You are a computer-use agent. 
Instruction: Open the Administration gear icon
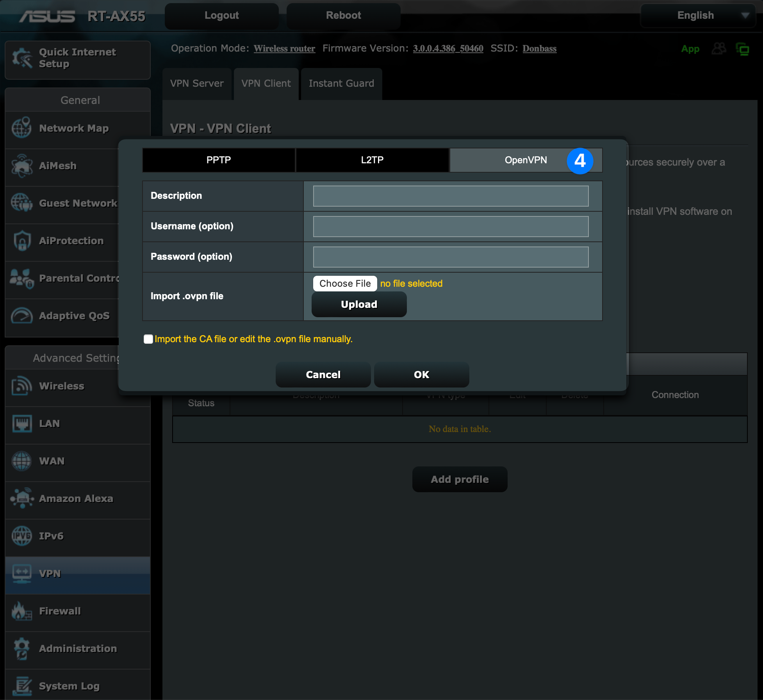tap(21, 648)
